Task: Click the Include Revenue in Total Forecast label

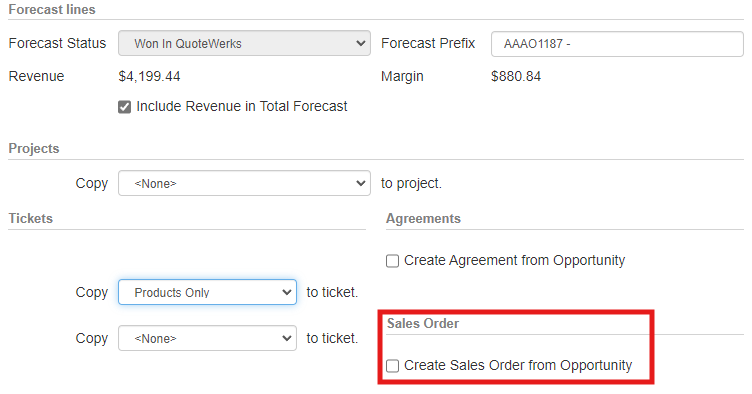Action: (242, 106)
